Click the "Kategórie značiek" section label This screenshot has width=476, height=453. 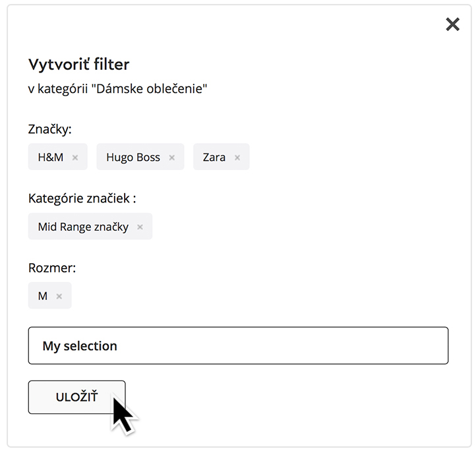(x=80, y=198)
